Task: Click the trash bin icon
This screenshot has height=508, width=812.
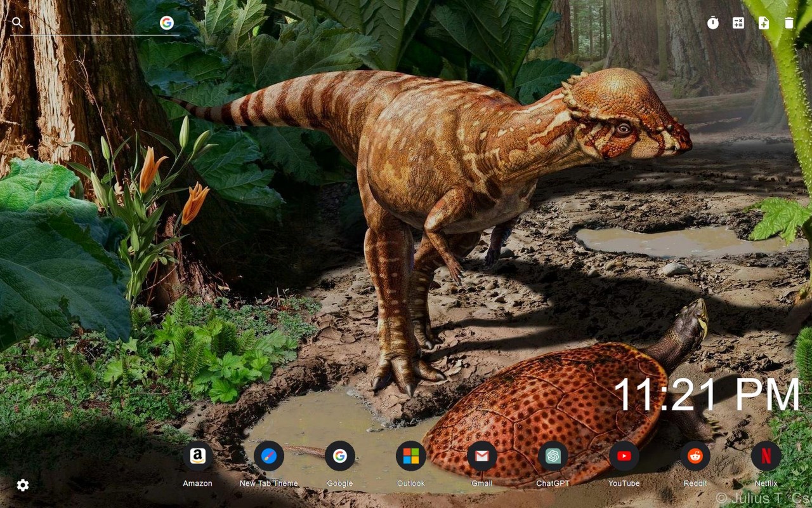Action: click(x=789, y=23)
